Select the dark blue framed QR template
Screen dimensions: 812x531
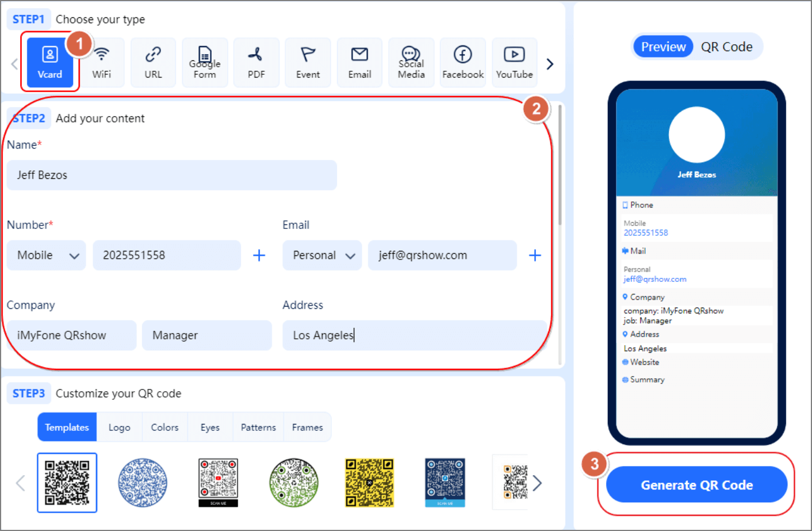(445, 483)
